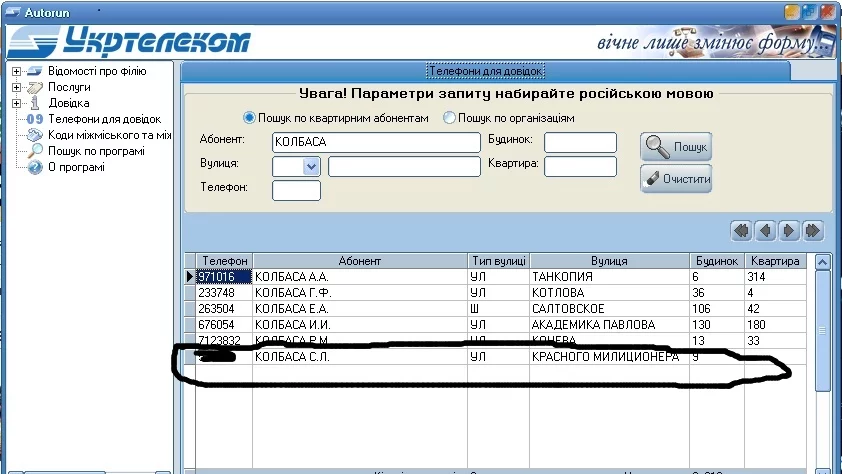
Task: Click street cell КРАСНОГО МИЛИЦИОНЕРА
Action: (x=609, y=356)
